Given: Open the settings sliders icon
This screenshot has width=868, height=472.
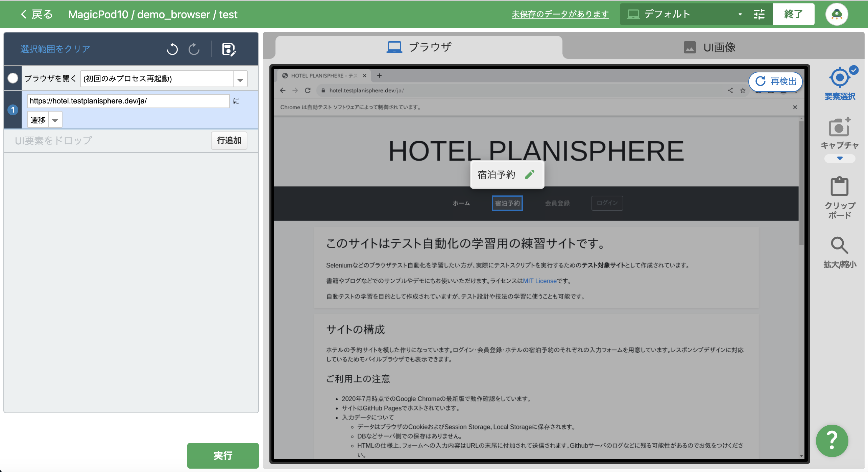Looking at the screenshot, I should 759,14.
